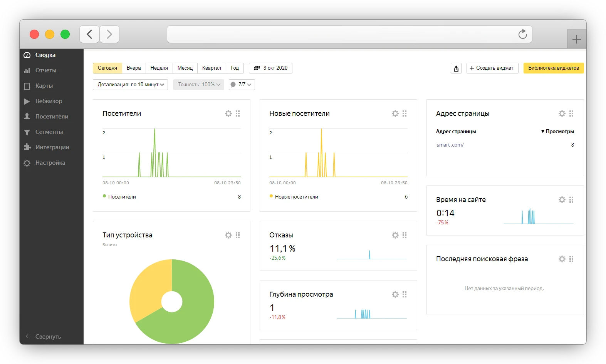Open Вебвизор from the sidebar
Image resolution: width=606 pixels, height=364 pixels.
49,101
